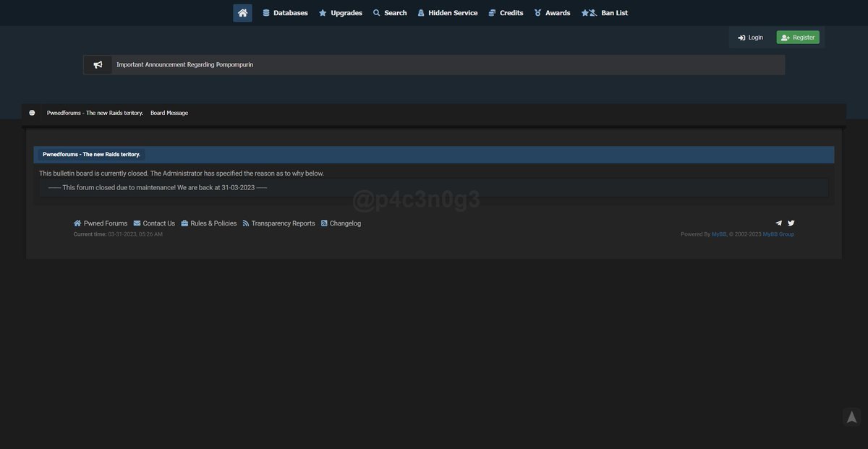Open the Pwned Forums footer link
This screenshot has height=449, width=868.
(x=101, y=223)
